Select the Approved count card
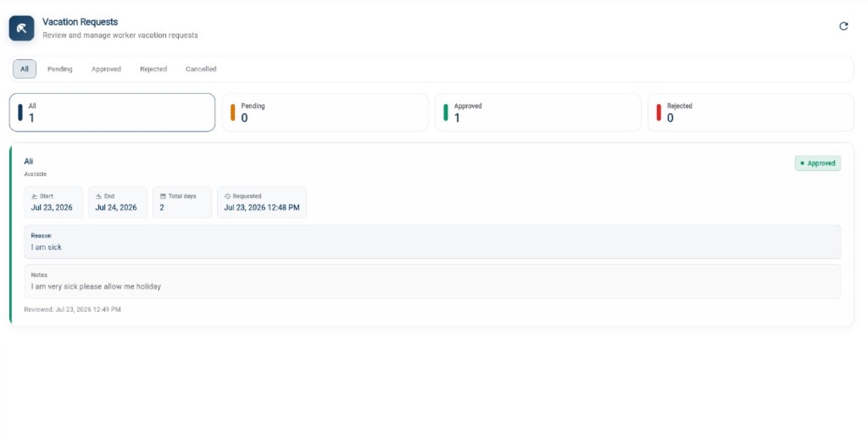This screenshot has width=868, height=442. [x=538, y=112]
